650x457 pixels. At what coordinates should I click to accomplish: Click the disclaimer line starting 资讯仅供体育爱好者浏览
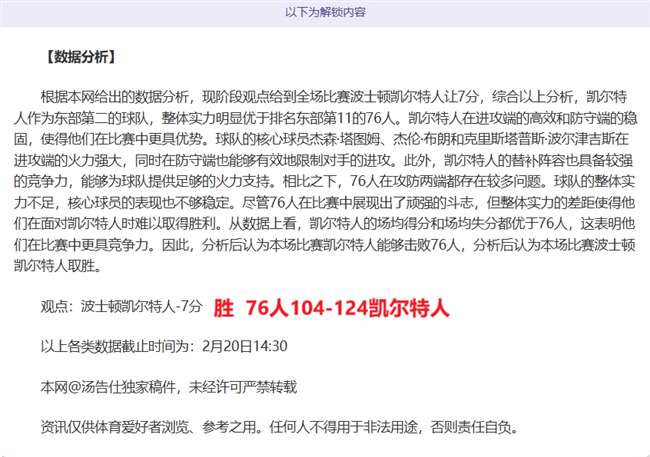280,427
